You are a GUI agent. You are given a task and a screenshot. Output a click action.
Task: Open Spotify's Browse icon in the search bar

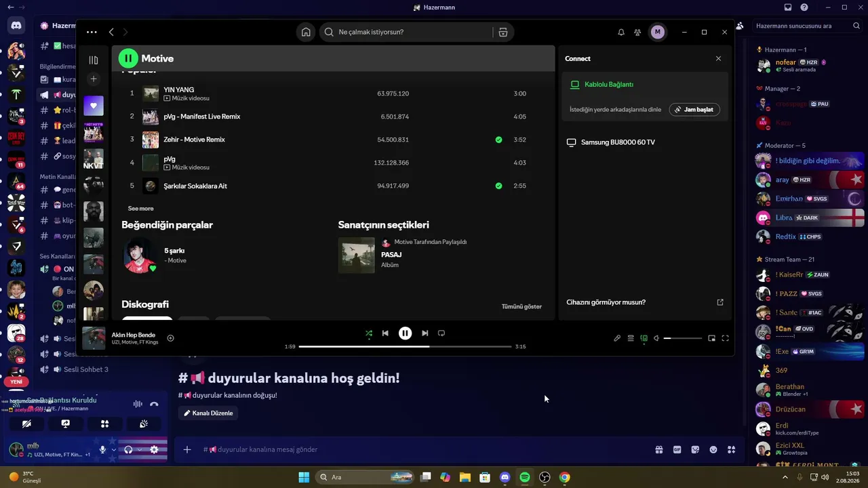(502, 32)
